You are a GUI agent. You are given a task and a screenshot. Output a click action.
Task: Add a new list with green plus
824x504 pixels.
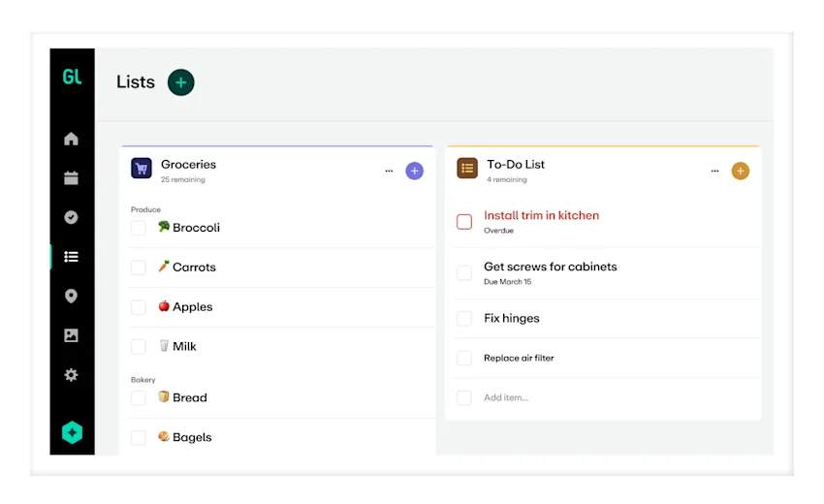tap(180, 82)
